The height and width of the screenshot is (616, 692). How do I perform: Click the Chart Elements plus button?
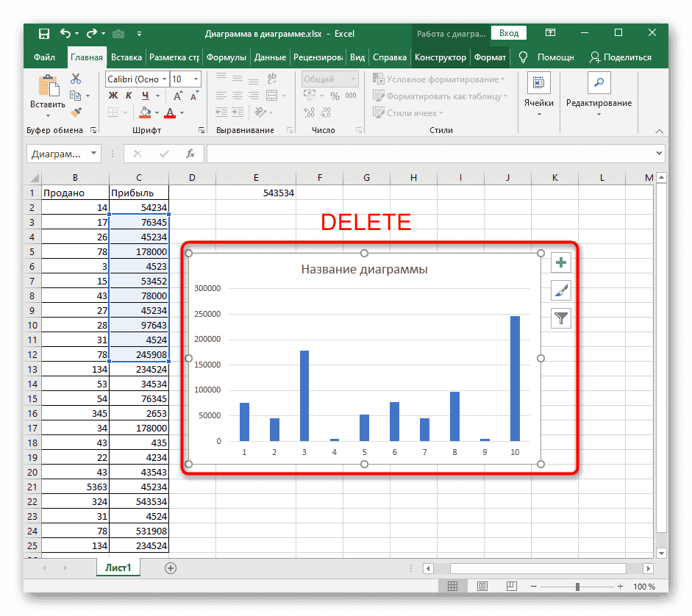pos(561,262)
